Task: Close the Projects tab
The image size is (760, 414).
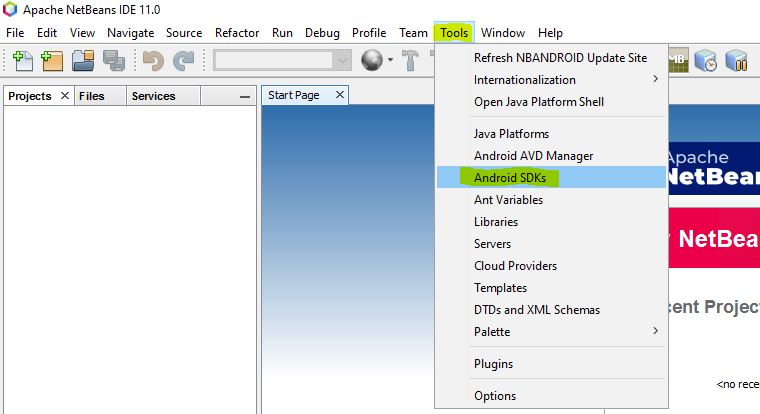Action: click(64, 96)
